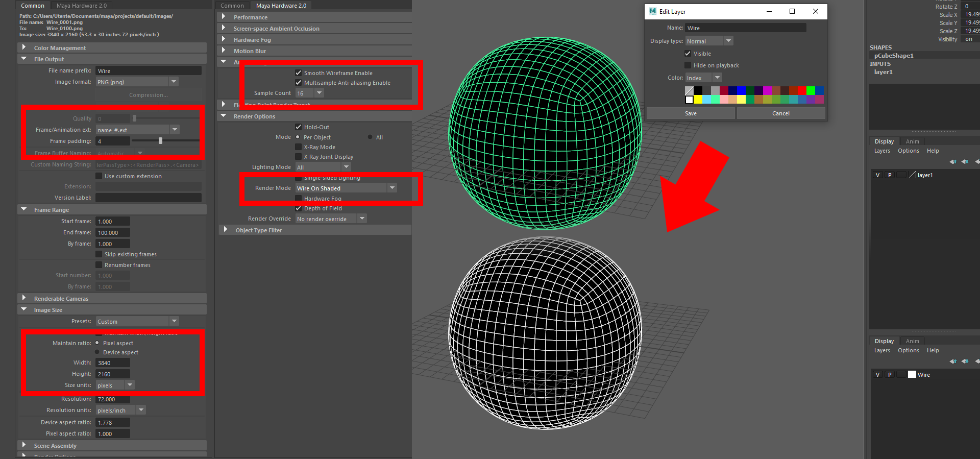Move layer up in the layer1 panel
Viewport: 980px width, 459px height.
click(x=953, y=161)
